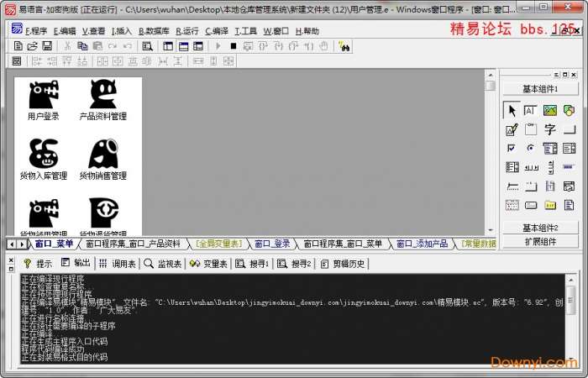Viewport: 588px width, 378px height.
Task: Select the picture box component
Action: [x=549, y=110]
